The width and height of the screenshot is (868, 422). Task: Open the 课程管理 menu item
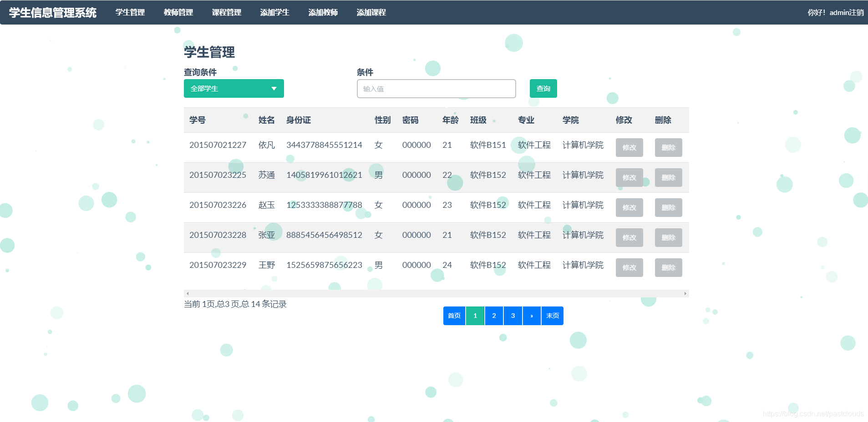tap(227, 12)
